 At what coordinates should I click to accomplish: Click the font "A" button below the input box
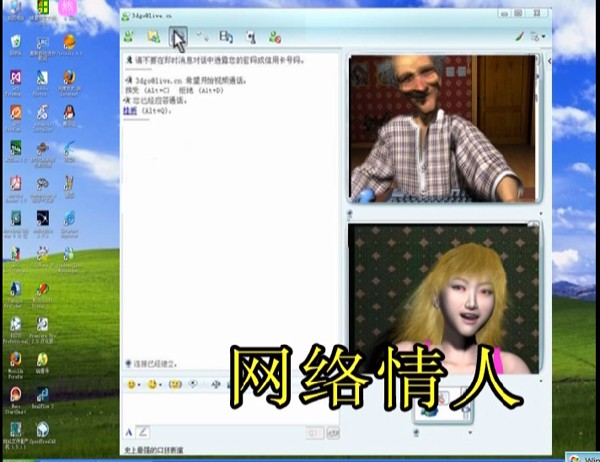pos(129,431)
